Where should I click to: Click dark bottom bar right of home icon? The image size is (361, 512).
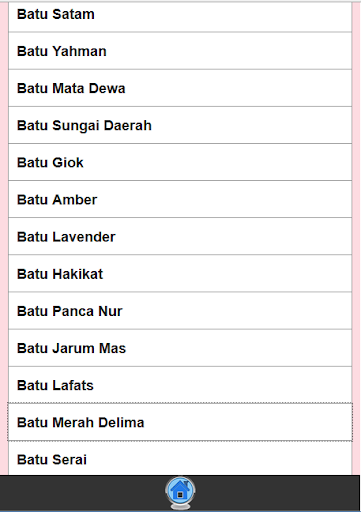(278, 493)
